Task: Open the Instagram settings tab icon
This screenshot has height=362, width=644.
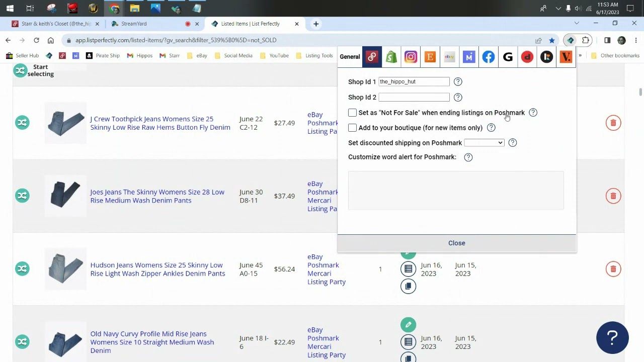Action: point(411,57)
